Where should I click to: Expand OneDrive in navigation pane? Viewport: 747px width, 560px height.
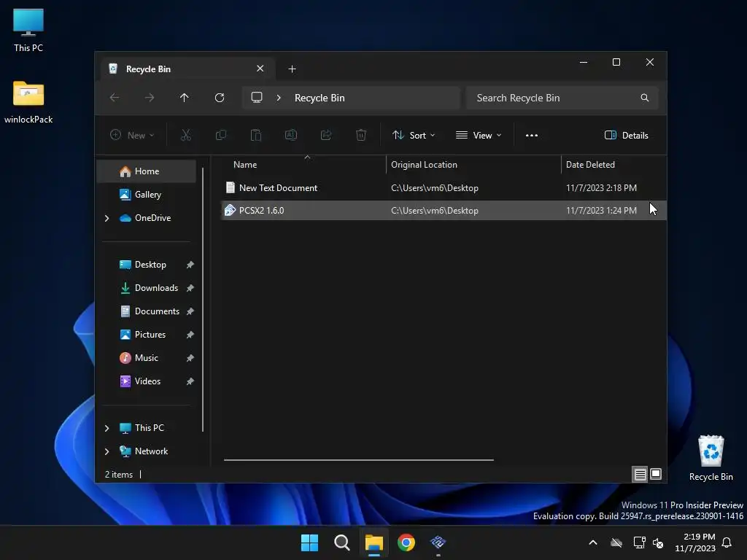[x=107, y=218]
